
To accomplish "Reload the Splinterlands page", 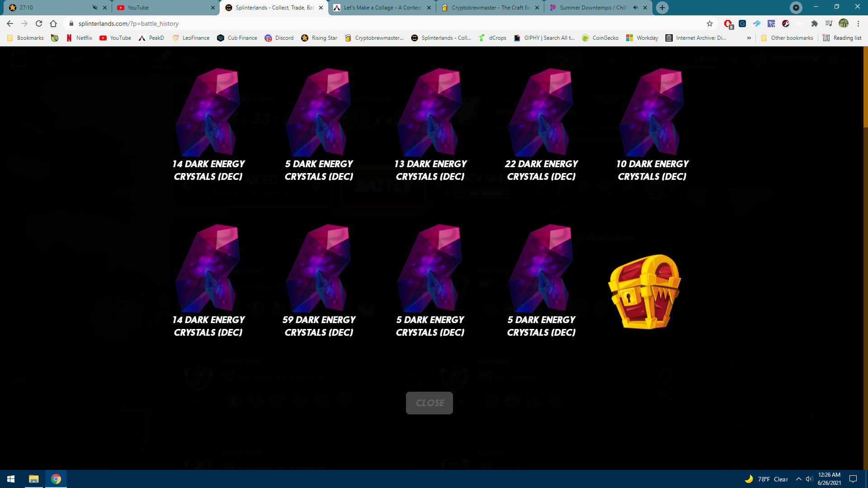I will click(x=39, y=23).
